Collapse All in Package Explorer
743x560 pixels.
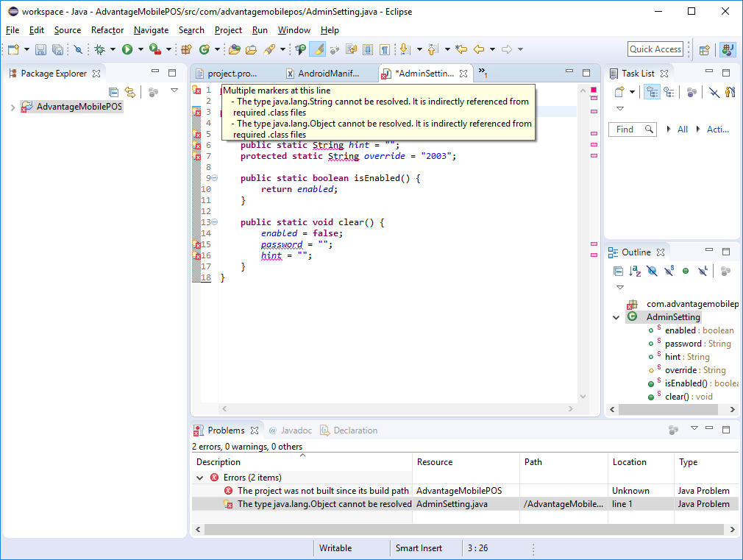(x=114, y=92)
